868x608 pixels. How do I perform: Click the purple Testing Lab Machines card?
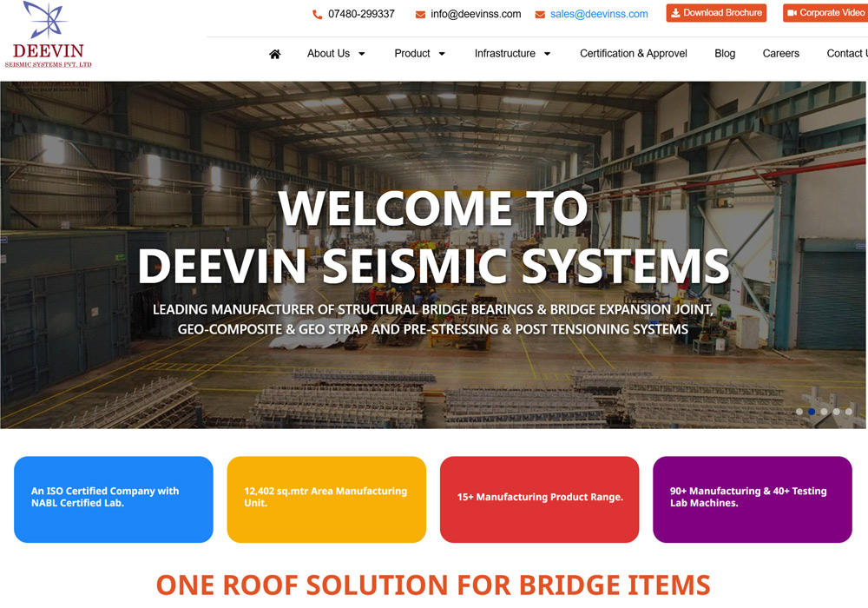[752, 499]
